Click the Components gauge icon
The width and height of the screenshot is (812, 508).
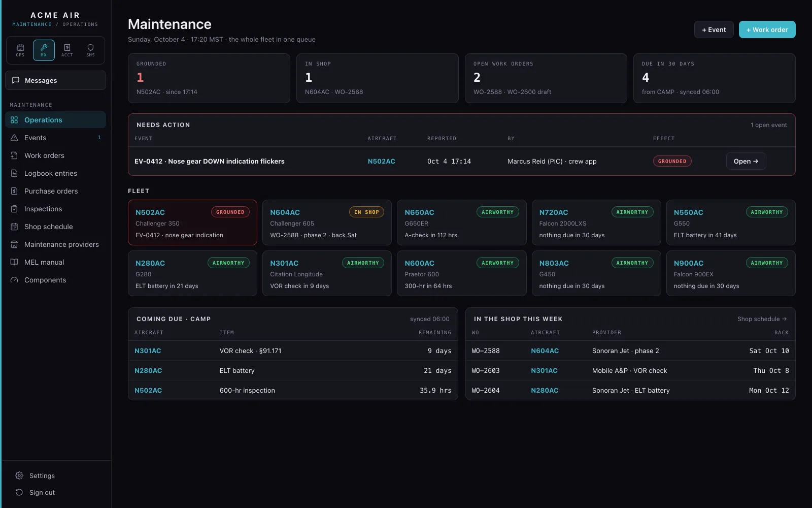[x=14, y=280]
